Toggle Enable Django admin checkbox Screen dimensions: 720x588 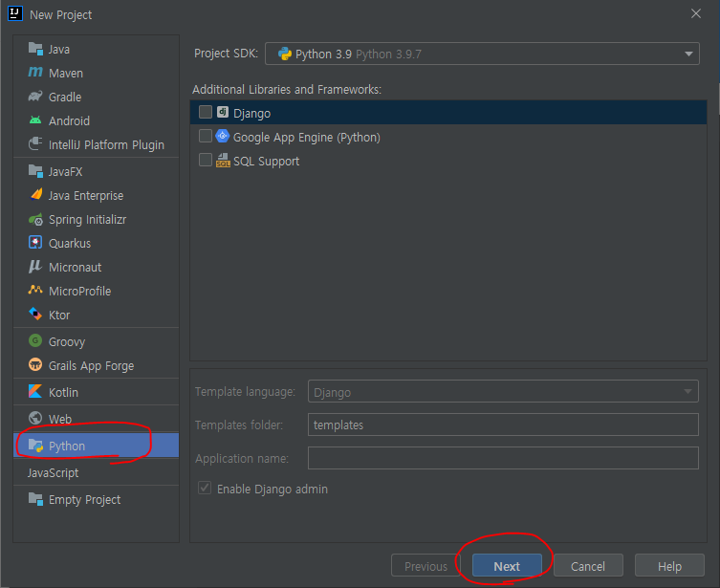point(205,488)
